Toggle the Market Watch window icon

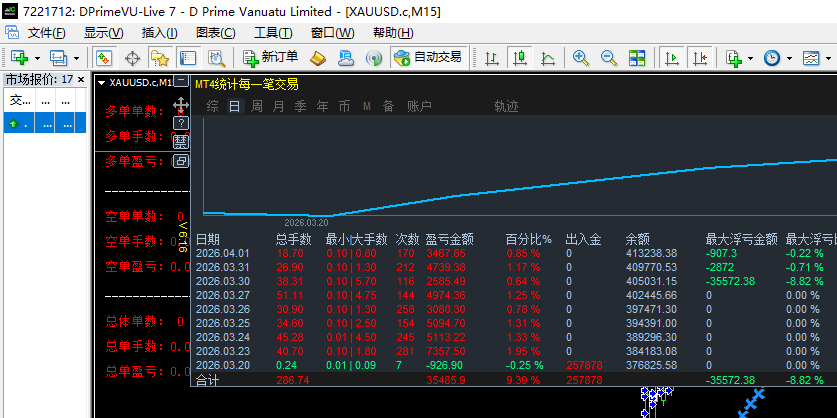104,58
